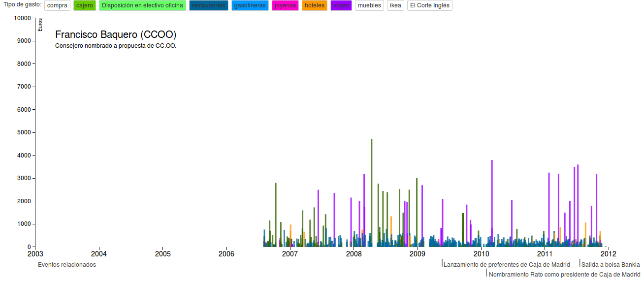This screenshot has height=281, width=644.
Task: Toggle the 'compra' expense filter
Action: (x=57, y=6)
